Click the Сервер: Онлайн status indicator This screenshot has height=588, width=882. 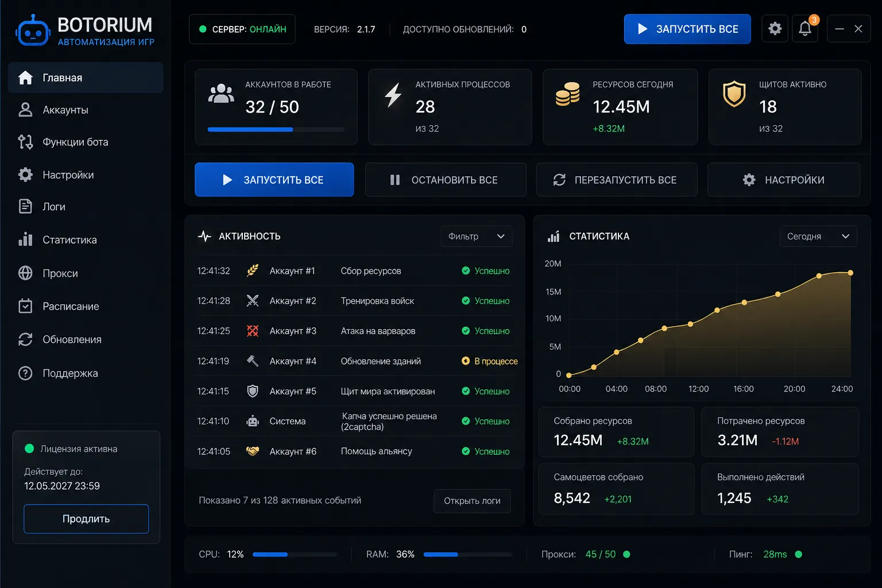(x=242, y=29)
